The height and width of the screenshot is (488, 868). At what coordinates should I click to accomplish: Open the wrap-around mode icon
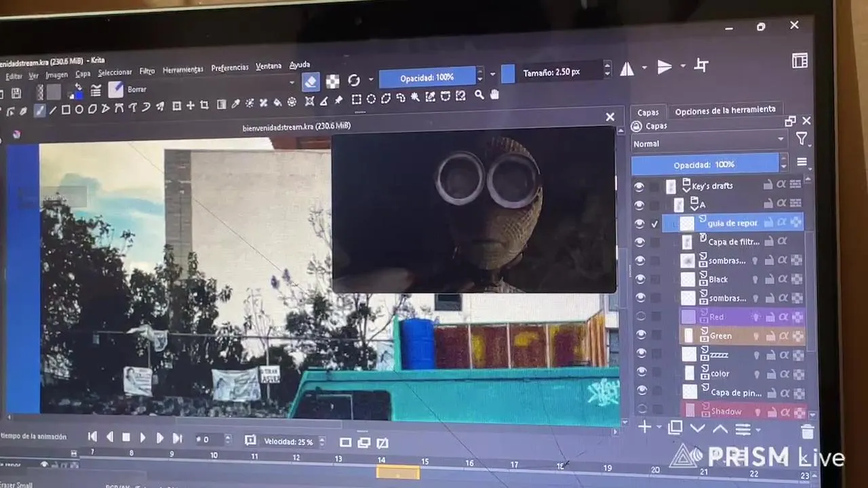tap(701, 65)
